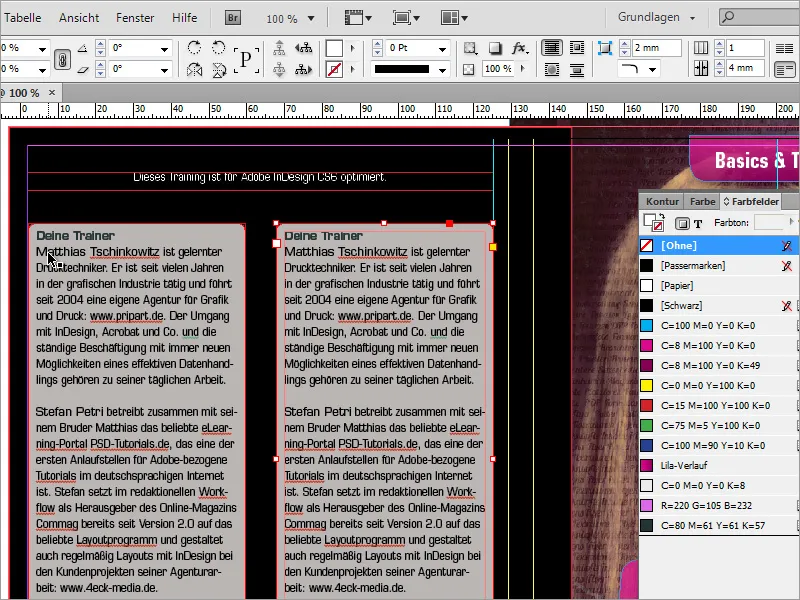800x600 pixels.
Task: Click formatting affects text T icon
Action: coord(698,223)
